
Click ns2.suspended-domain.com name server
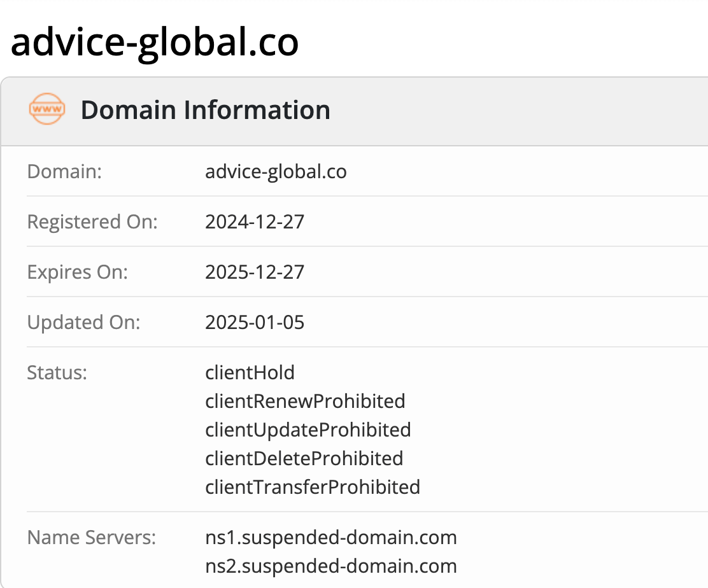click(331, 566)
